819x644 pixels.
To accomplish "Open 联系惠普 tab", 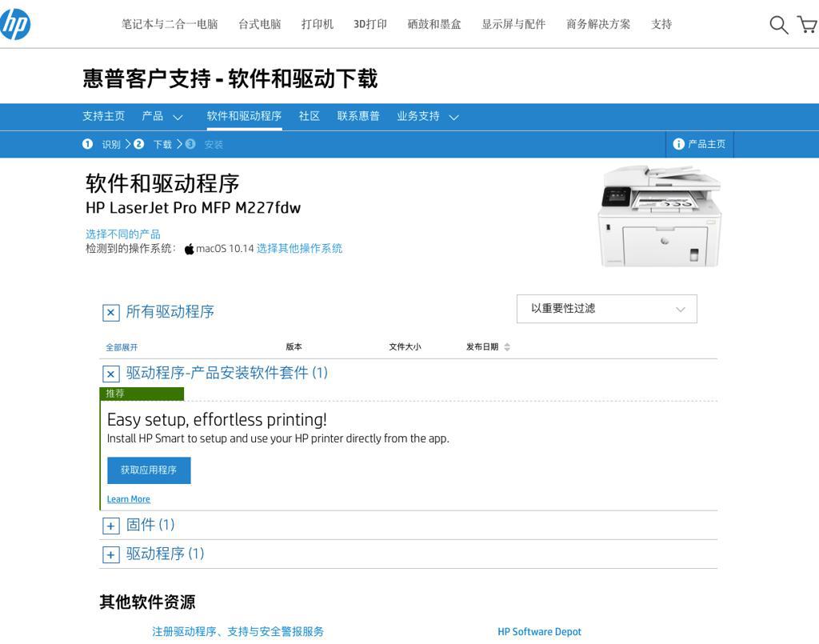I will coord(358,116).
